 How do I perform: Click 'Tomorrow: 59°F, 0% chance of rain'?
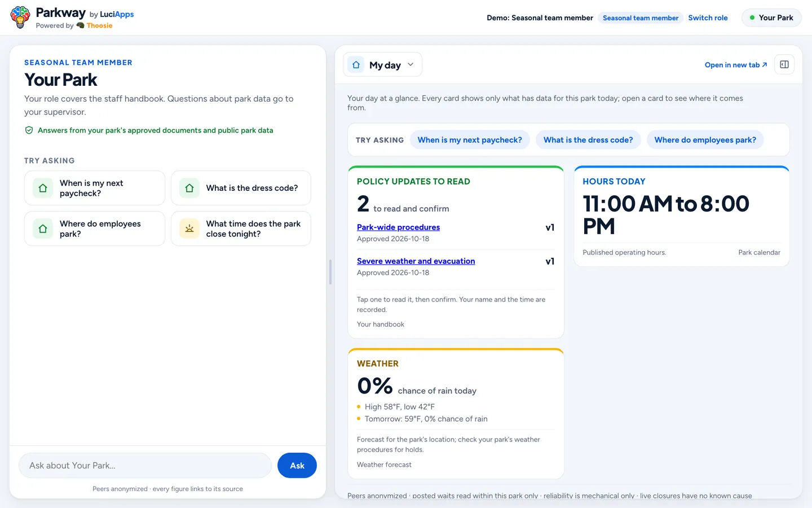(426, 419)
